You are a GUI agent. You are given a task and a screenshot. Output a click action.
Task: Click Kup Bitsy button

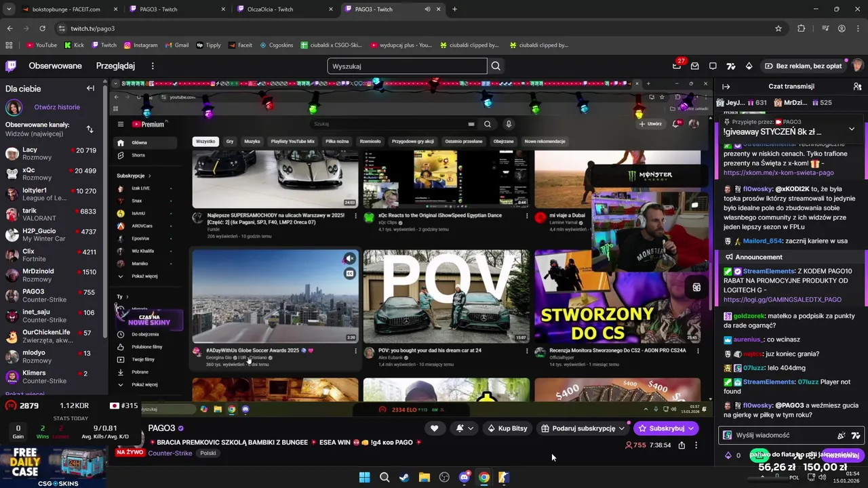(507, 428)
